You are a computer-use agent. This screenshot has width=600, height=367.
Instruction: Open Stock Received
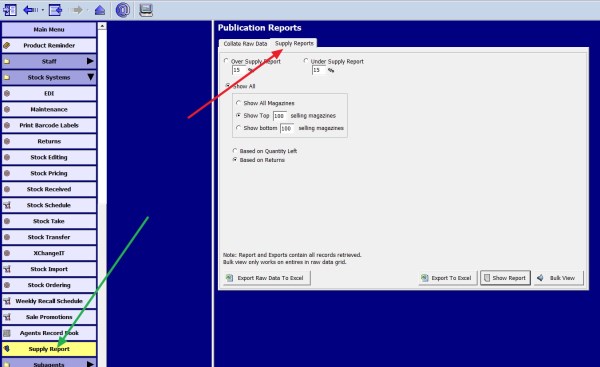49,189
